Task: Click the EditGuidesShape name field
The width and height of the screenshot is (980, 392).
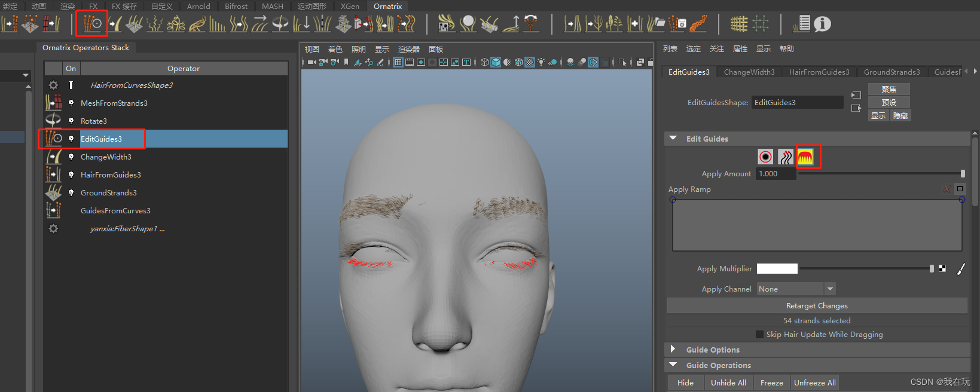Action: [797, 103]
